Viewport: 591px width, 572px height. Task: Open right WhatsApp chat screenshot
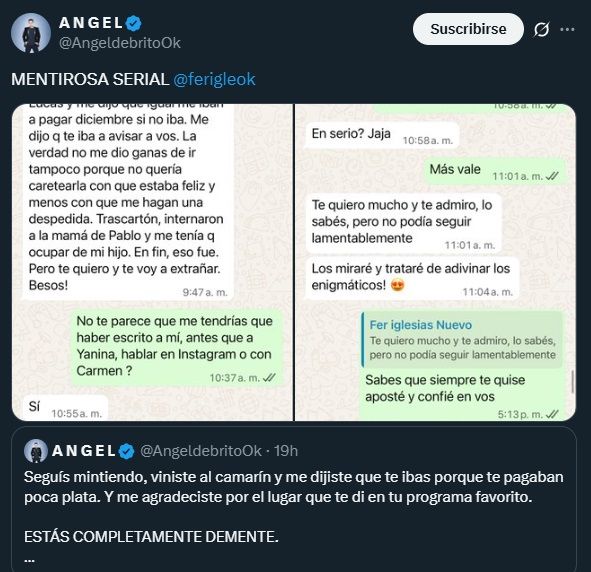435,262
